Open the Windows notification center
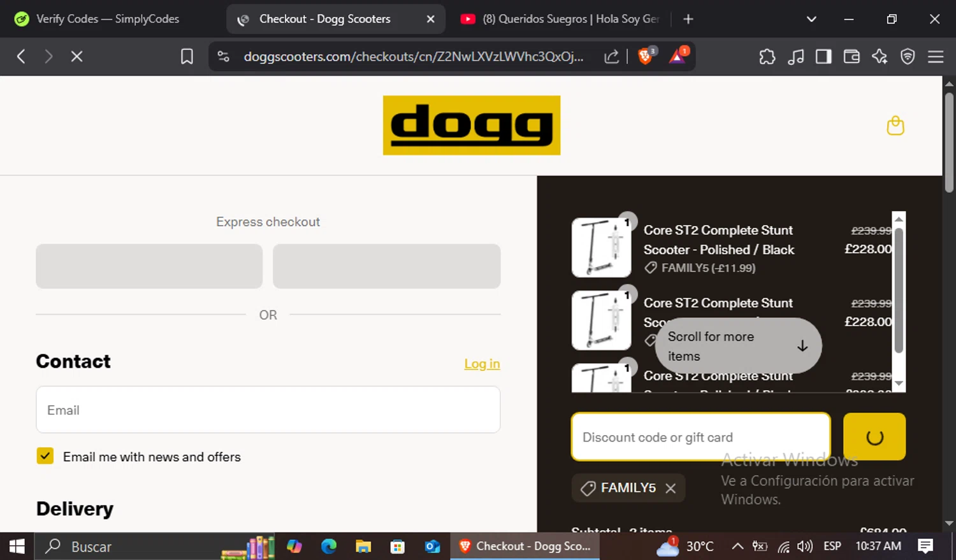 pos(925,546)
